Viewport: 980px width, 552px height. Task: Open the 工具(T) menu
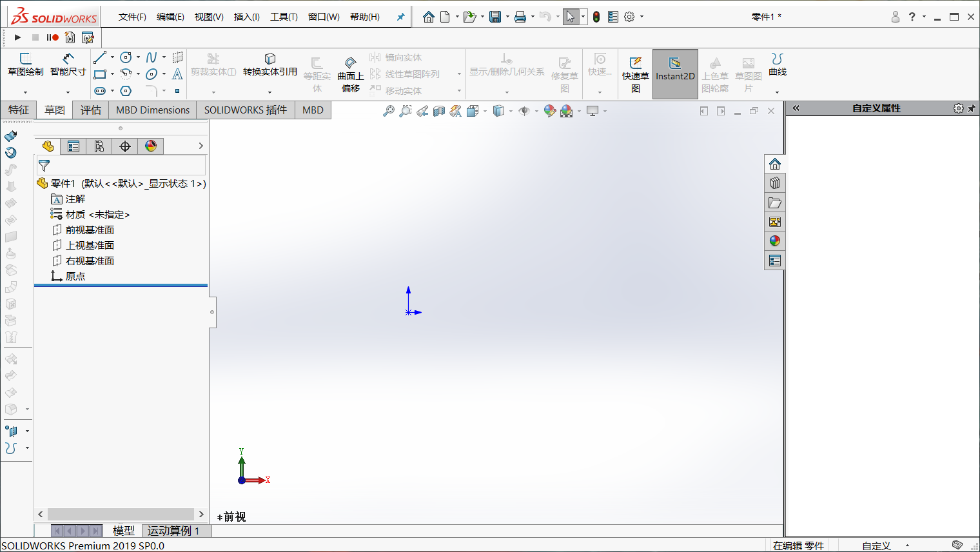click(284, 17)
